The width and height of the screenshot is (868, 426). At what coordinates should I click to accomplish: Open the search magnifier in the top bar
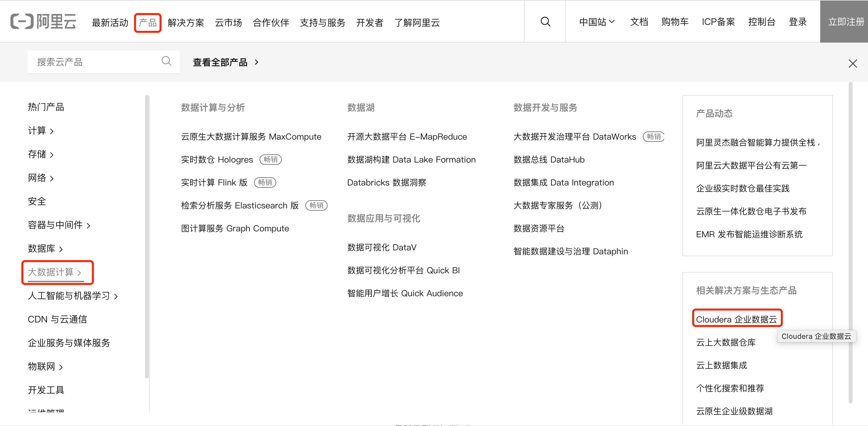(545, 22)
